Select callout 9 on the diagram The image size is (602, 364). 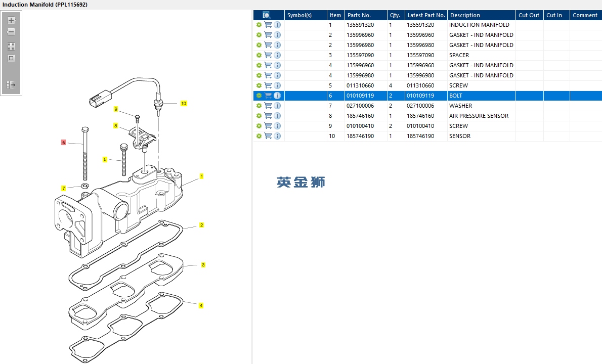pyautogui.click(x=116, y=109)
